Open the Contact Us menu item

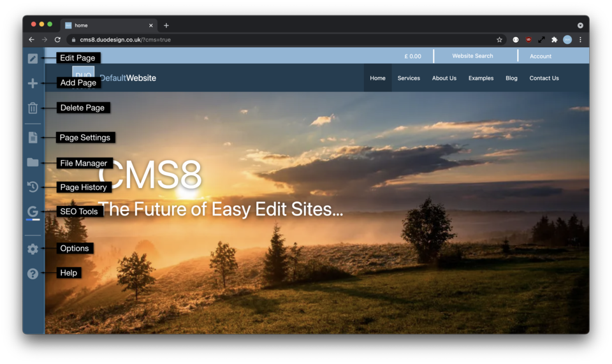pyautogui.click(x=544, y=78)
